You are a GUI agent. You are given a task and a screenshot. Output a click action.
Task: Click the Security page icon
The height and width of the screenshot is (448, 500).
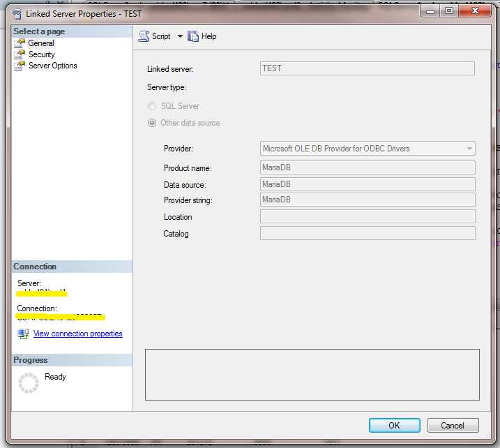coord(20,54)
